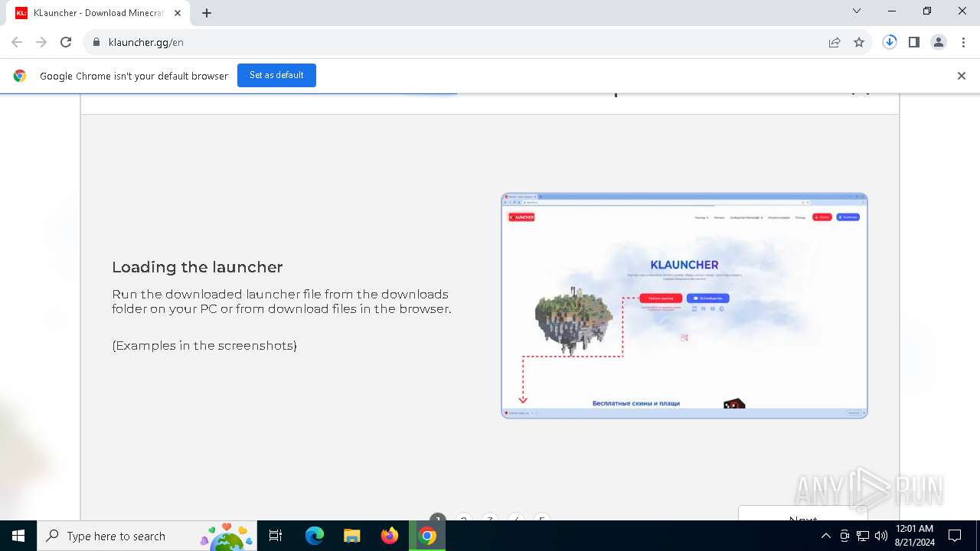980x551 pixels.
Task: View site information via the lock icon
Action: 96,42
